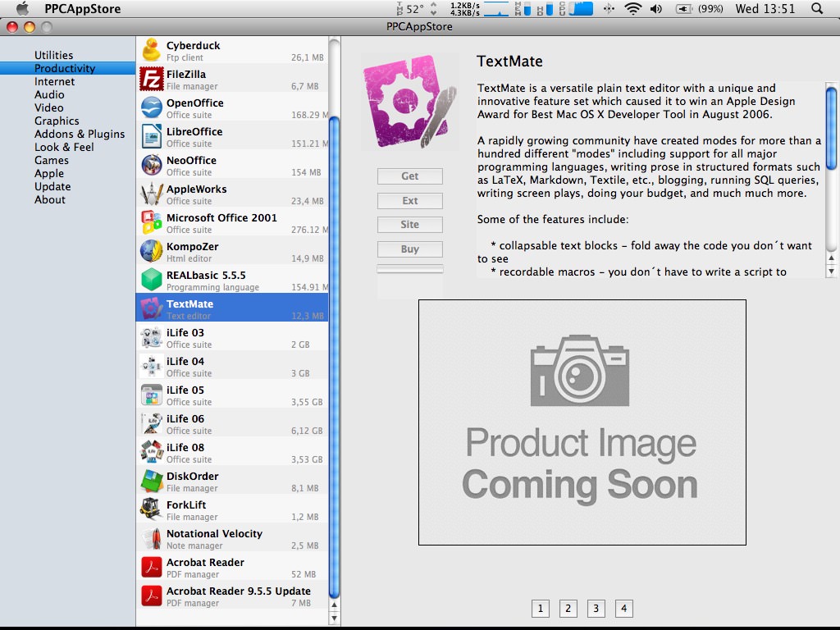Click the Acrobat Reader red icon

(152, 567)
